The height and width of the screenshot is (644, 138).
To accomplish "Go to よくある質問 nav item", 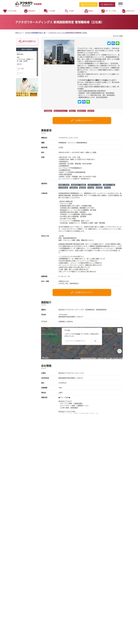I will point(49,11).
